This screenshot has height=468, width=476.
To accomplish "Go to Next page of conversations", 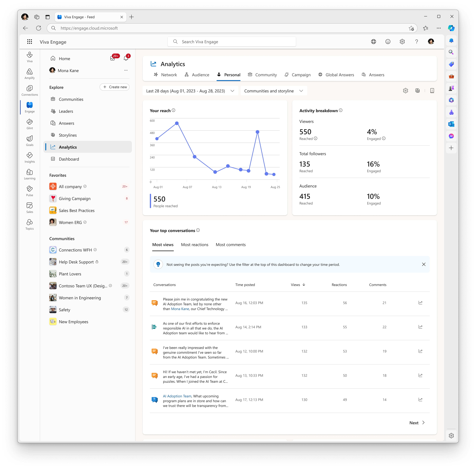I will point(417,423).
